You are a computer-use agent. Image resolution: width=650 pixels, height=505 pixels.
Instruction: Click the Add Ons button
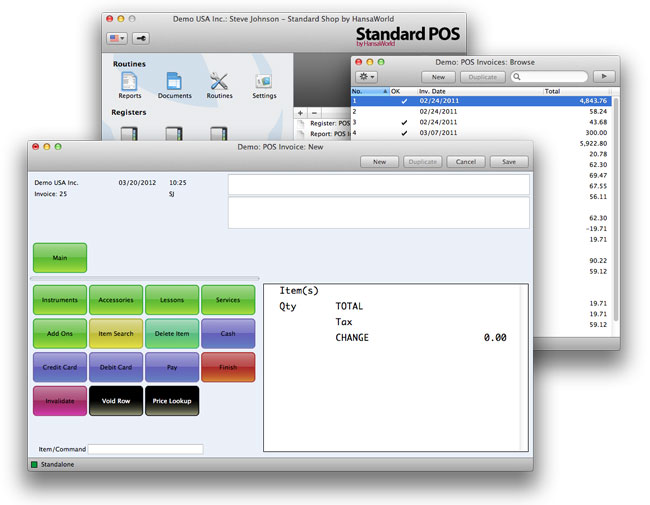(60, 333)
